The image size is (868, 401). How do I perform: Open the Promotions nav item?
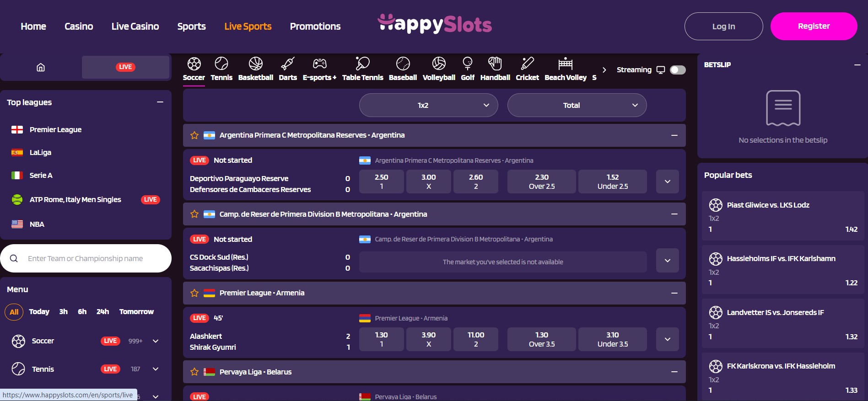315,27
